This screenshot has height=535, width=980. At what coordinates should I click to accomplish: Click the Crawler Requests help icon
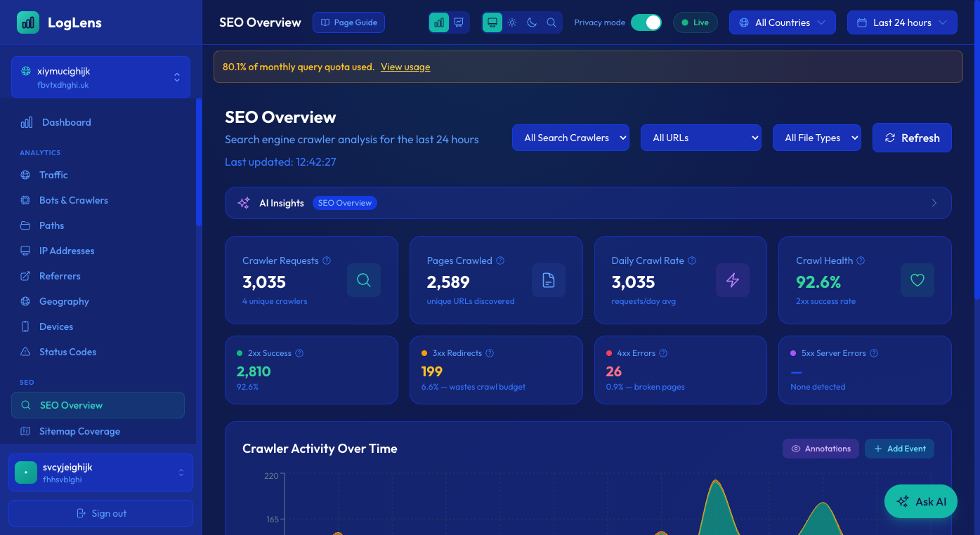tap(327, 260)
